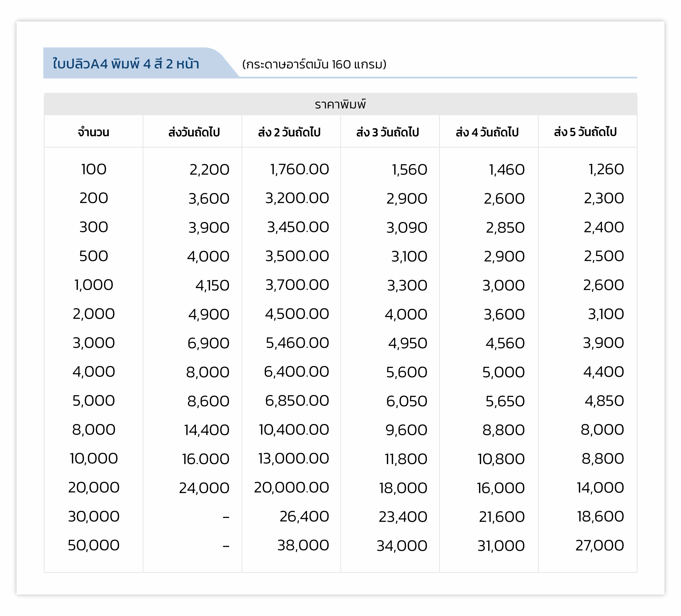
Task: Click the ใบปลิวA4 พิมพ์ 4 สี 2 หน้า title tab
Action: click(x=126, y=64)
